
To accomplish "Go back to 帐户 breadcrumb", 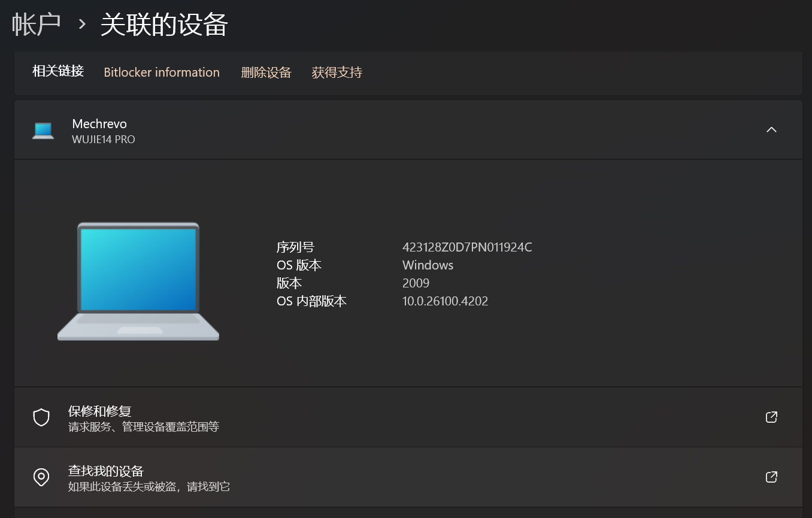I will click(37, 25).
